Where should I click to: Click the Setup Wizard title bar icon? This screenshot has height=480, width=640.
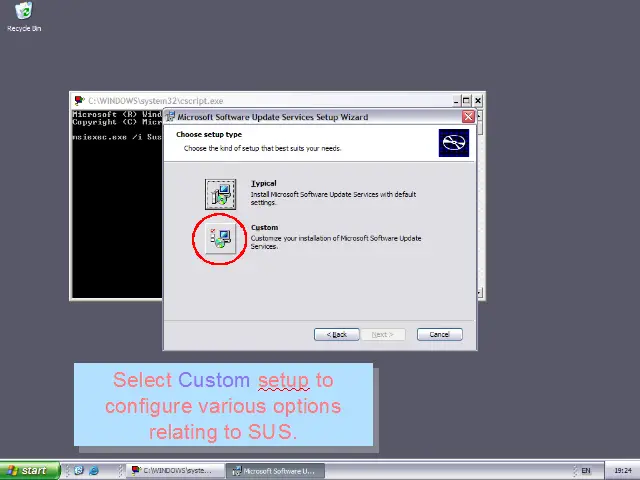pos(170,117)
